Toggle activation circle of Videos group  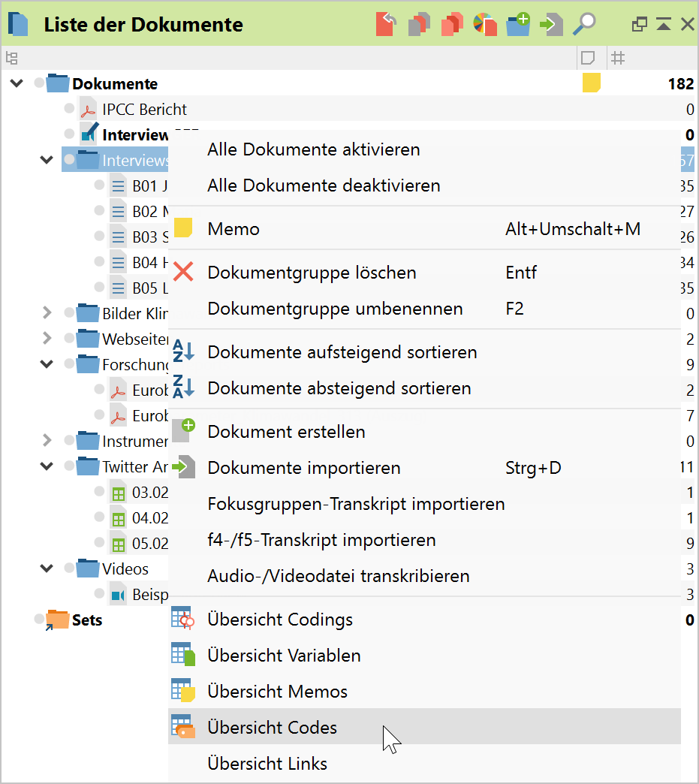[70, 568]
